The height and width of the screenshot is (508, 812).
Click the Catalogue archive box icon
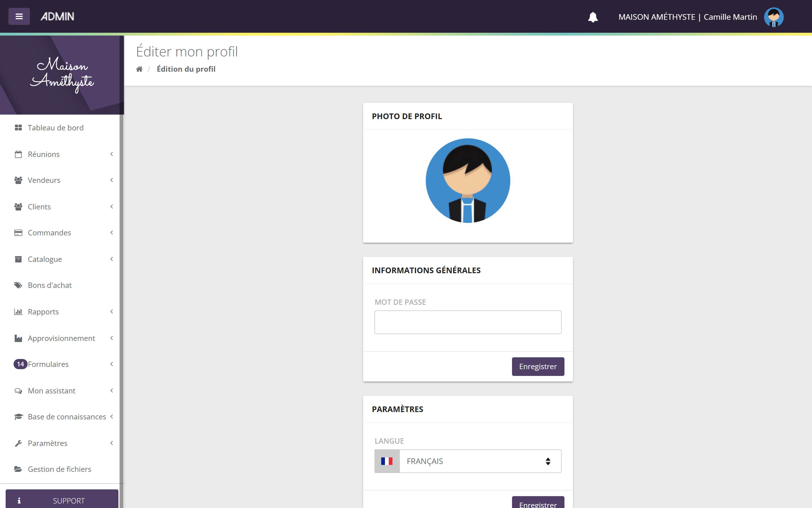(18, 259)
